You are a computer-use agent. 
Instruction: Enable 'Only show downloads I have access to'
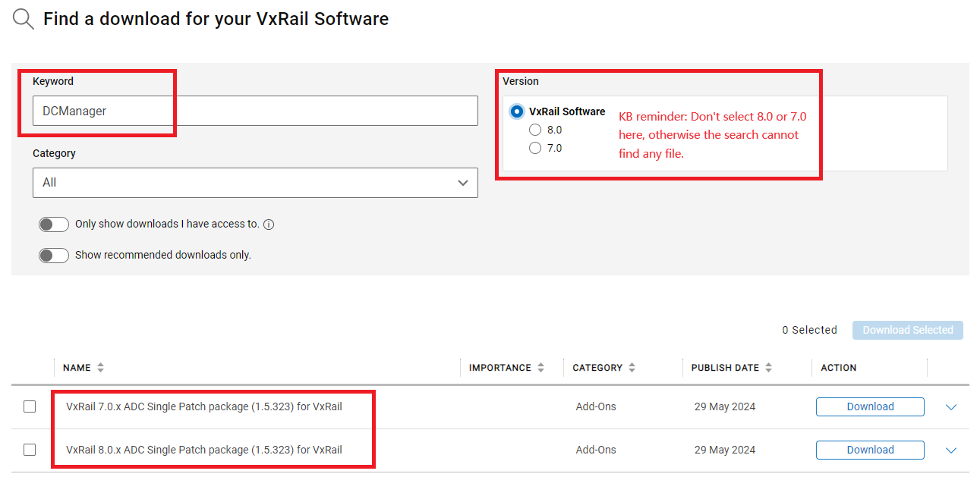click(53, 224)
